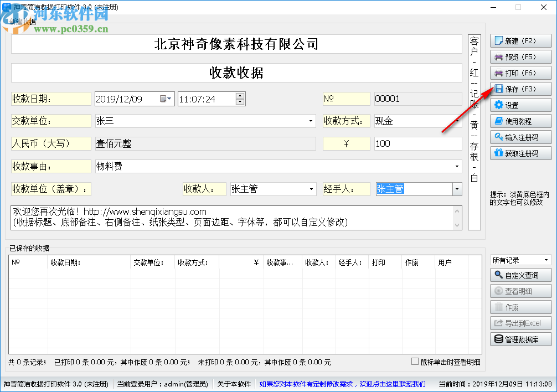Open the 设置 settings panel
Screen dimensions: 557x392
tap(520, 105)
